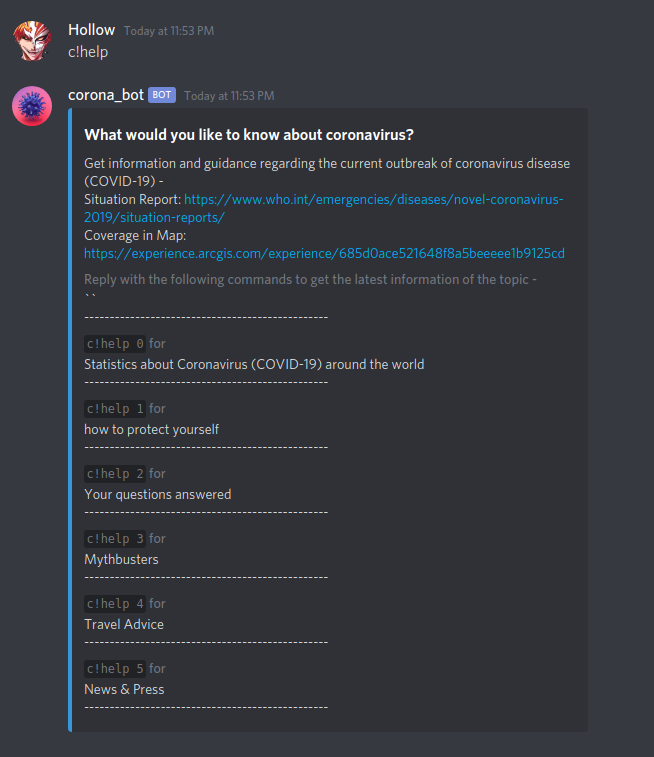The height and width of the screenshot is (757, 654).
Task: Click Hollow's "c!help" message text
Action: coord(88,51)
